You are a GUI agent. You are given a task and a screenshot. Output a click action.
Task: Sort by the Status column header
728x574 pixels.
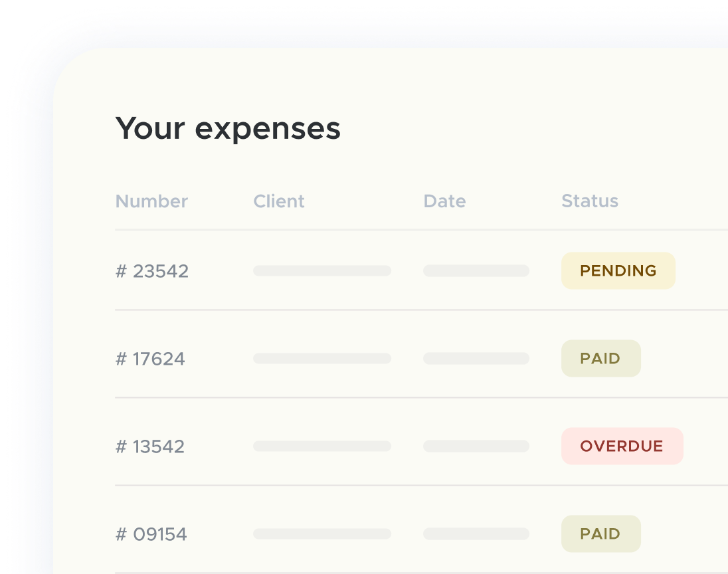tap(590, 201)
